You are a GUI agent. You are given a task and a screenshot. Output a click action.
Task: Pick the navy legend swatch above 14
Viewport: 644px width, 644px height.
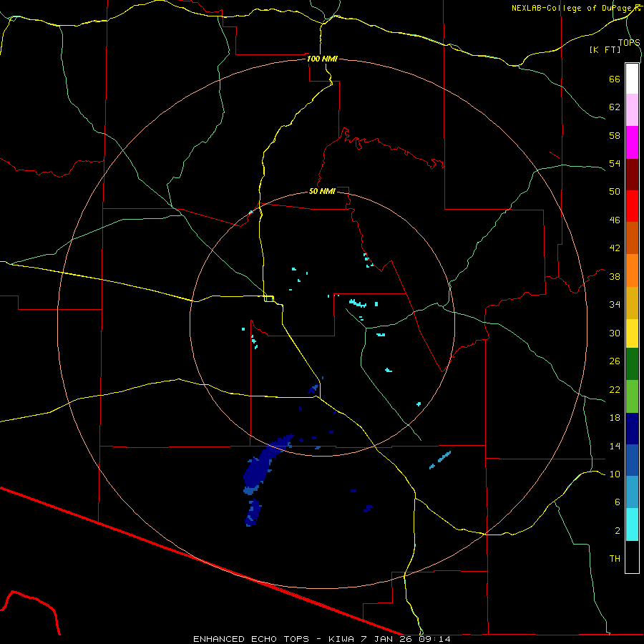pyautogui.click(x=632, y=429)
